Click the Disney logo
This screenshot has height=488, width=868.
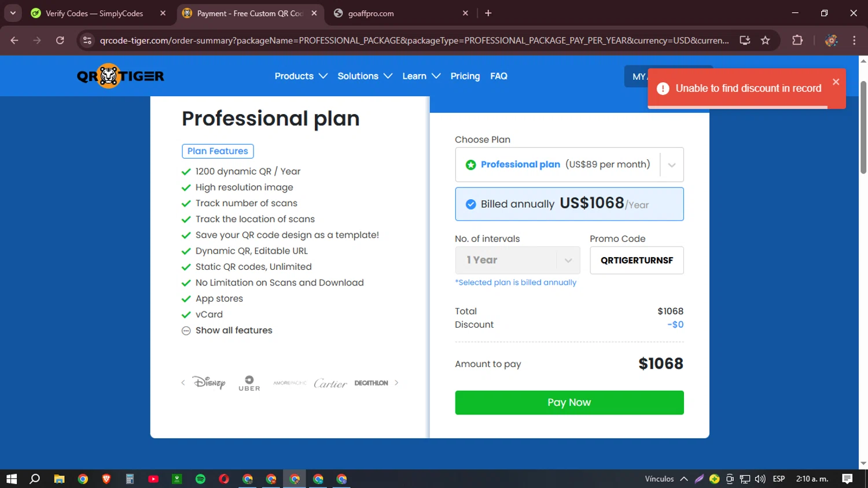pyautogui.click(x=209, y=383)
